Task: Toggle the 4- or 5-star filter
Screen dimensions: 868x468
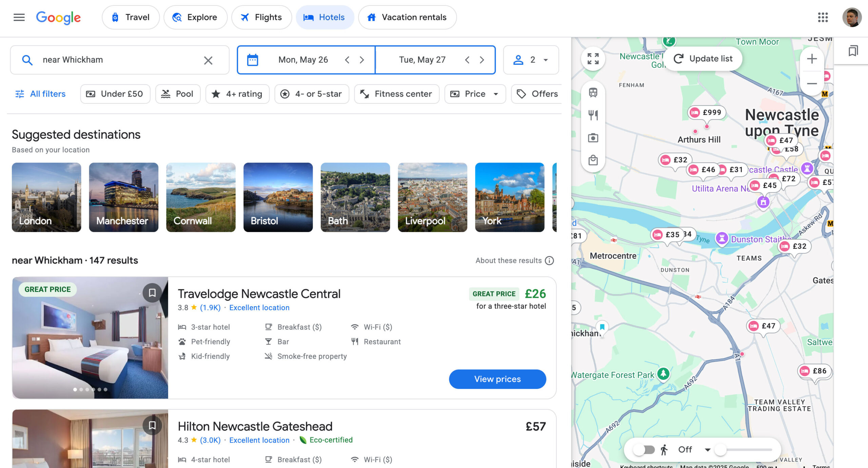Action: [x=312, y=94]
